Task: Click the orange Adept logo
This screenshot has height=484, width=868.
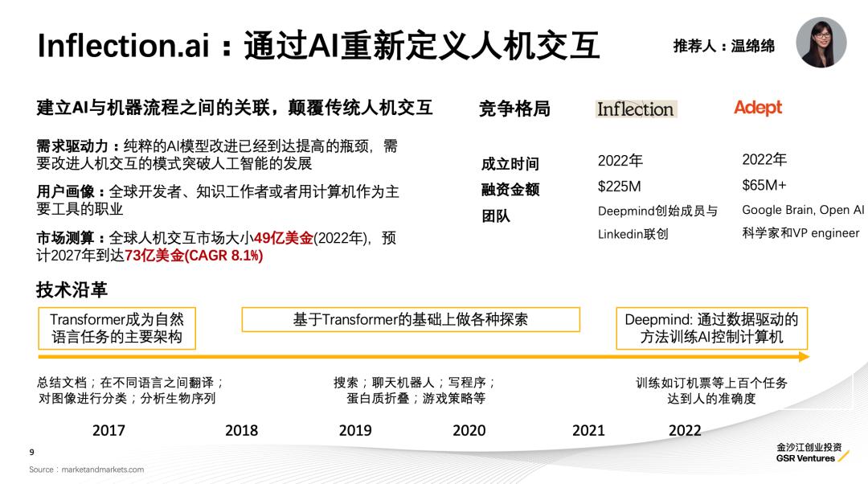Action: 756,107
